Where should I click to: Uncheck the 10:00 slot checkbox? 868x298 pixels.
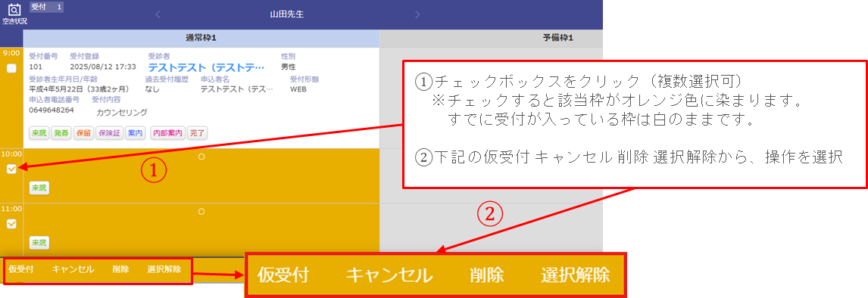pos(11,169)
